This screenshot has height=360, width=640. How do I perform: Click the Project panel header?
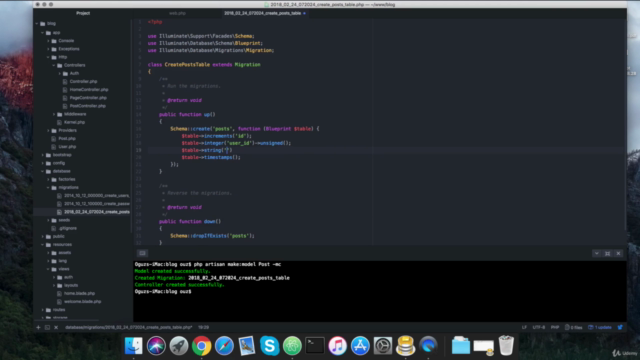tap(83, 13)
